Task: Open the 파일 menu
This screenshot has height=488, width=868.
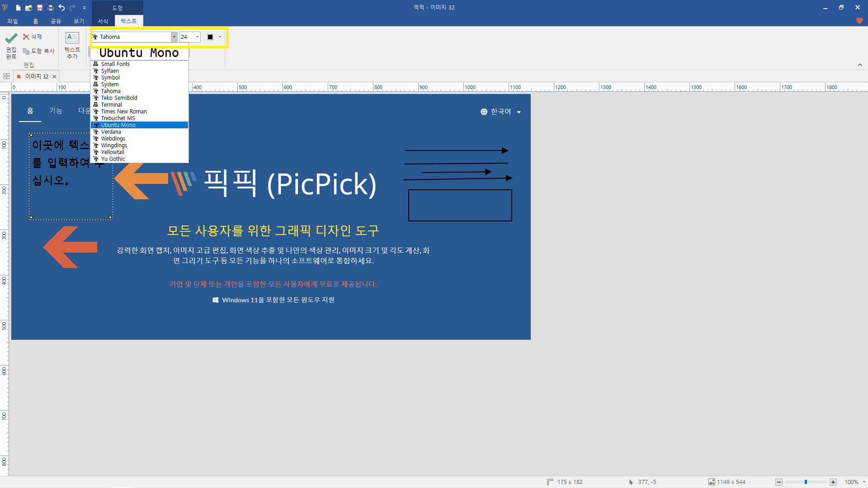Action: pos(12,20)
